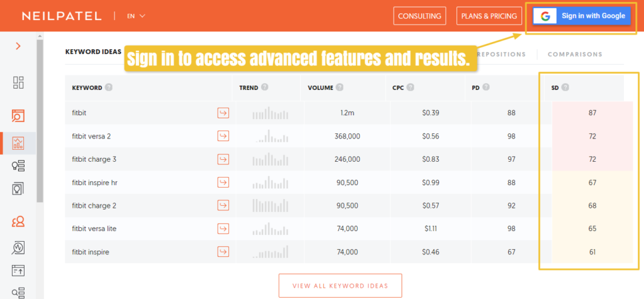644x299 pixels.
Task: Click the dashboard grid icon in sidebar
Action: tap(18, 82)
